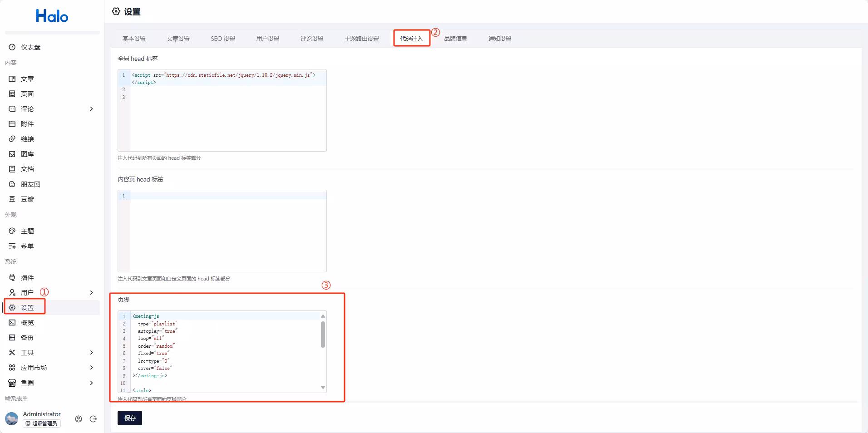This screenshot has height=433, width=868.
Task: Click the Administrator username text
Action: click(42, 414)
